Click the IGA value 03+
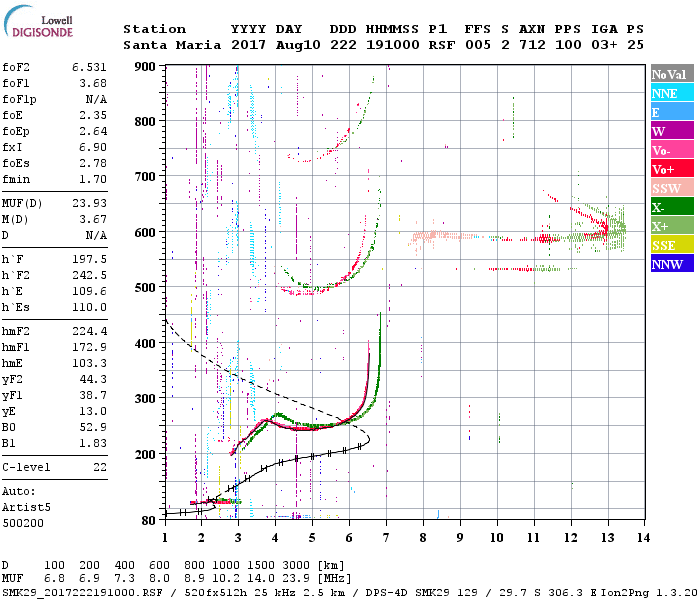Image resolution: width=700 pixels, height=600 pixels. pos(604,45)
